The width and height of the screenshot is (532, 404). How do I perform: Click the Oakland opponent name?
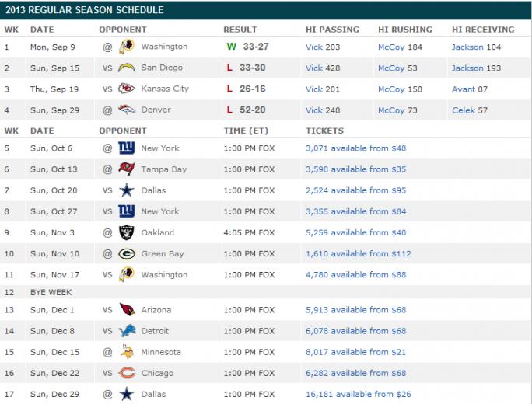click(157, 232)
